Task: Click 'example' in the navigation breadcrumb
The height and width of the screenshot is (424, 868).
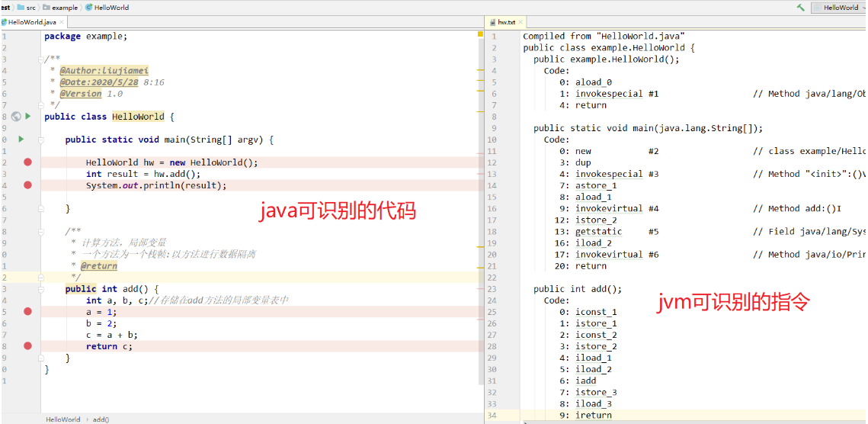Action: 65,8
